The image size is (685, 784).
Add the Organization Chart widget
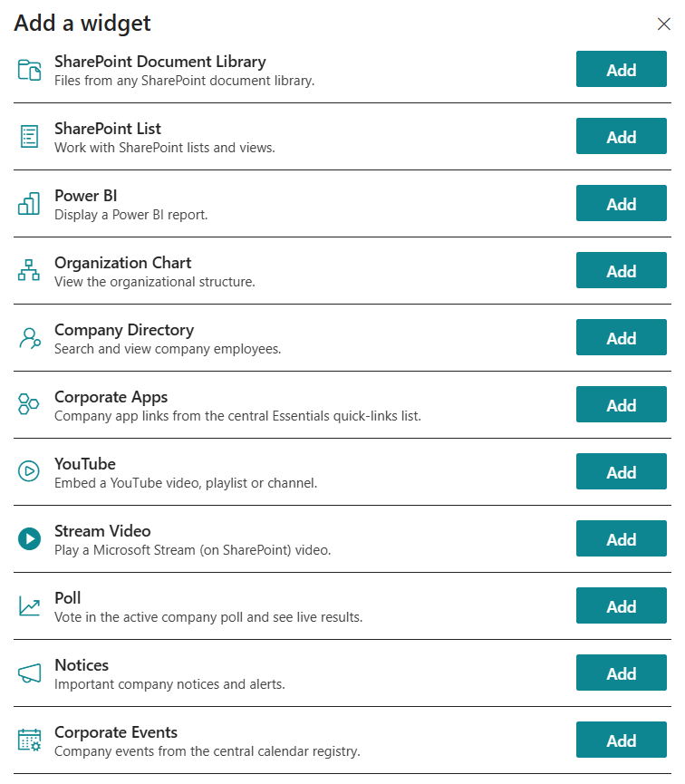pyautogui.click(x=621, y=270)
